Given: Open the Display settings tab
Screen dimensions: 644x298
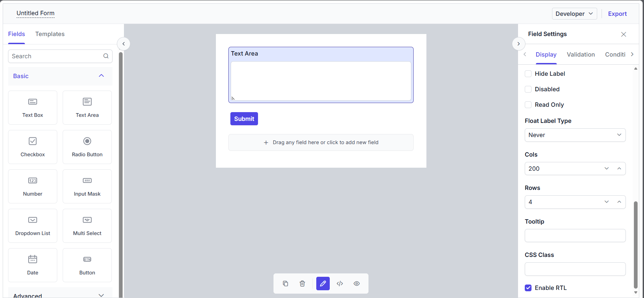Looking at the screenshot, I should 546,55.
